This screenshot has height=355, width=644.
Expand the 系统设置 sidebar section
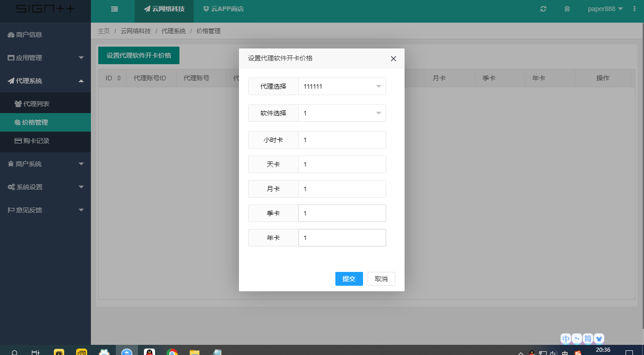pos(45,187)
